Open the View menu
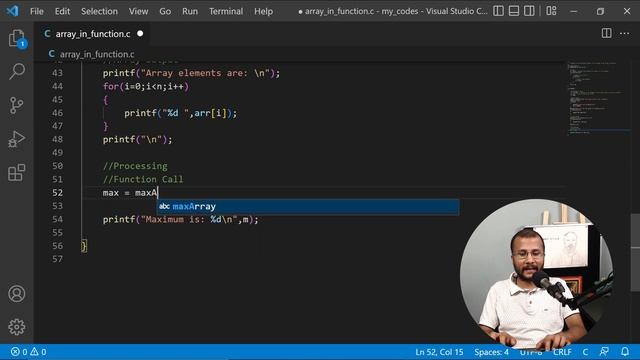This screenshot has height=360, width=640. click(138, 11)
